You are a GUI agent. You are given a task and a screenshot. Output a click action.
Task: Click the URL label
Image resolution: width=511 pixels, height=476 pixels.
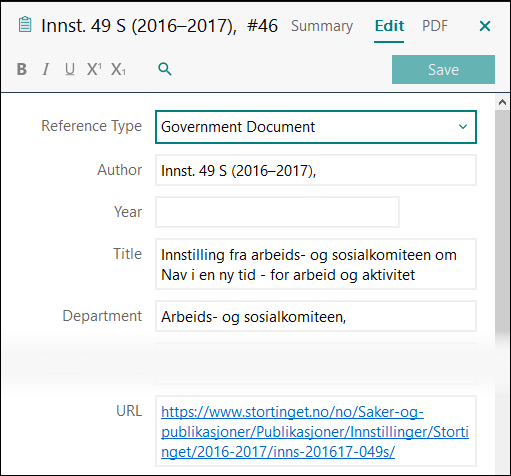pyautogui.click(x=129, y=411)
